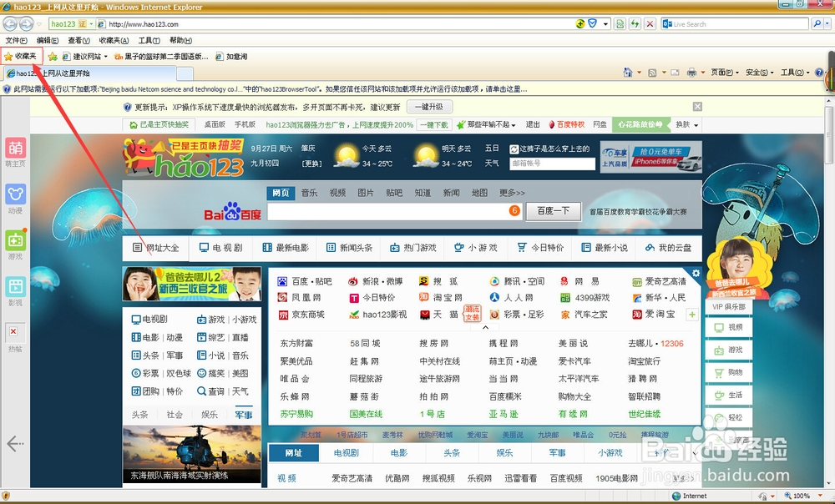Screen dimensions: 835x504
Task: Click the left sidebar back arrow
Action: tap(15, 443)
